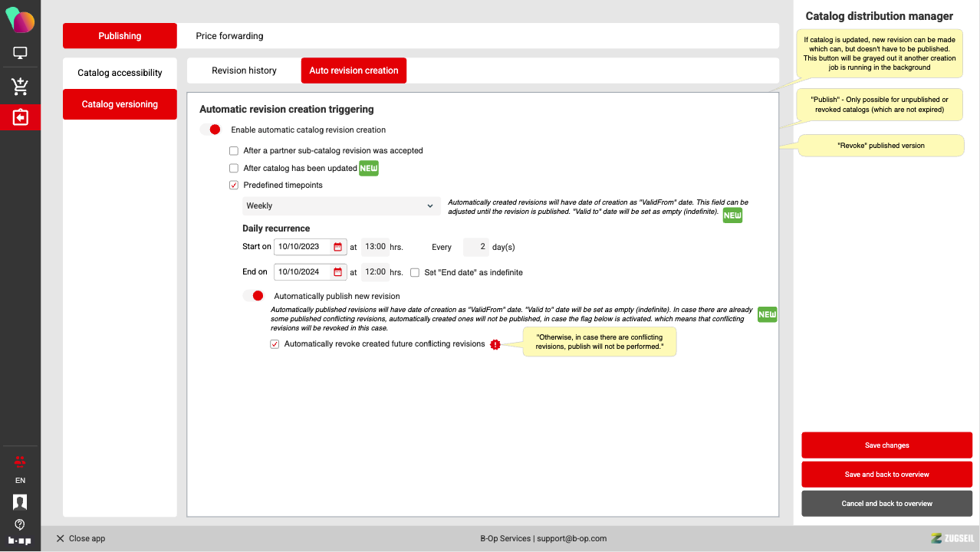Screen dimensions: 980x552
Task: Open the End on date calendar picker
Action: (x=337, y=272)
